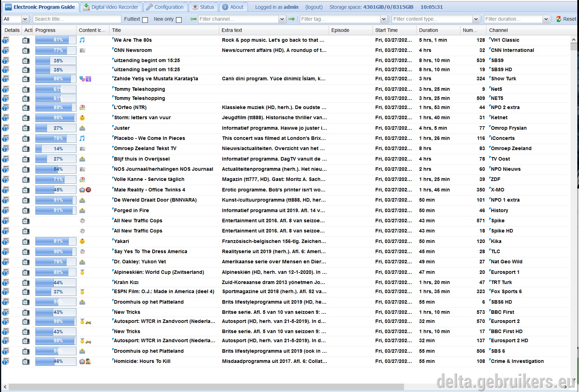The width and height of the screenshot is (579, 392).
Task: Record New Tricks on BBC First HD
Action: pos(26,332)
